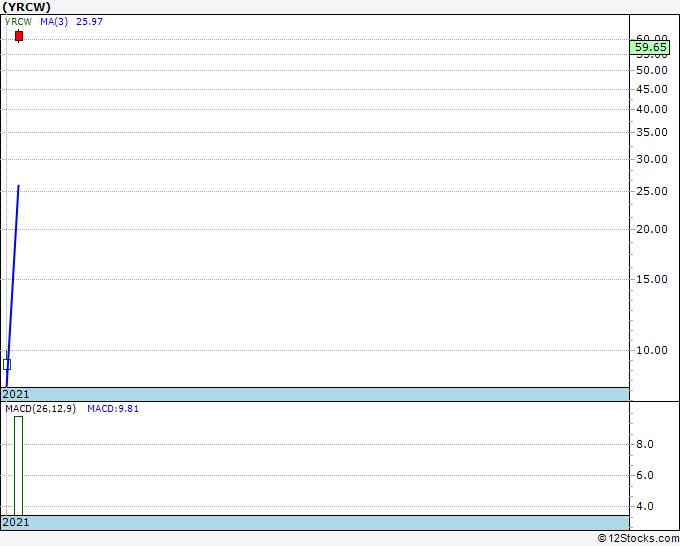Click the 45.00 price axis label
The height and width of the screenshot is (546, 680).
point(652,89)
